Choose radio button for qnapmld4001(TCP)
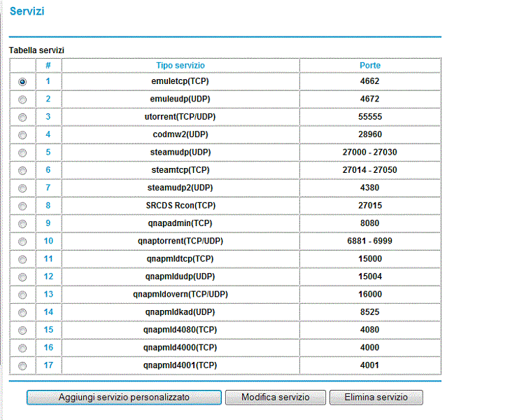This screenshot has height=420, width=524. [22, 365]
